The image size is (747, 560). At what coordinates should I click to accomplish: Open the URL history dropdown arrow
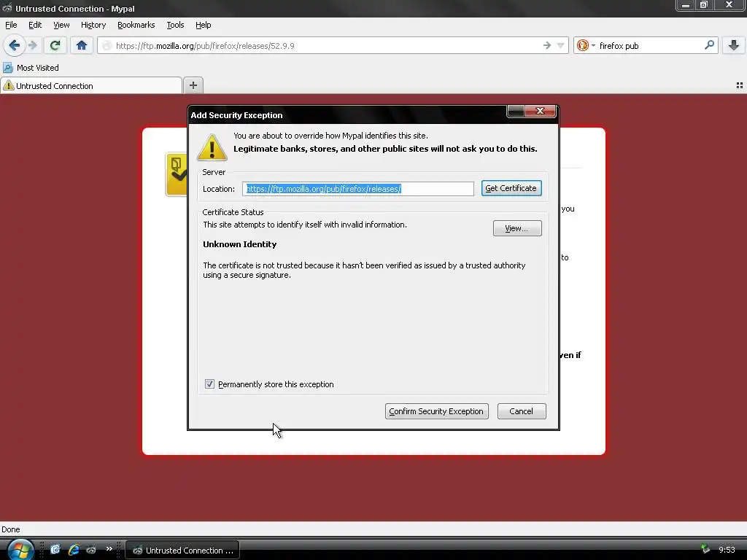561,46
